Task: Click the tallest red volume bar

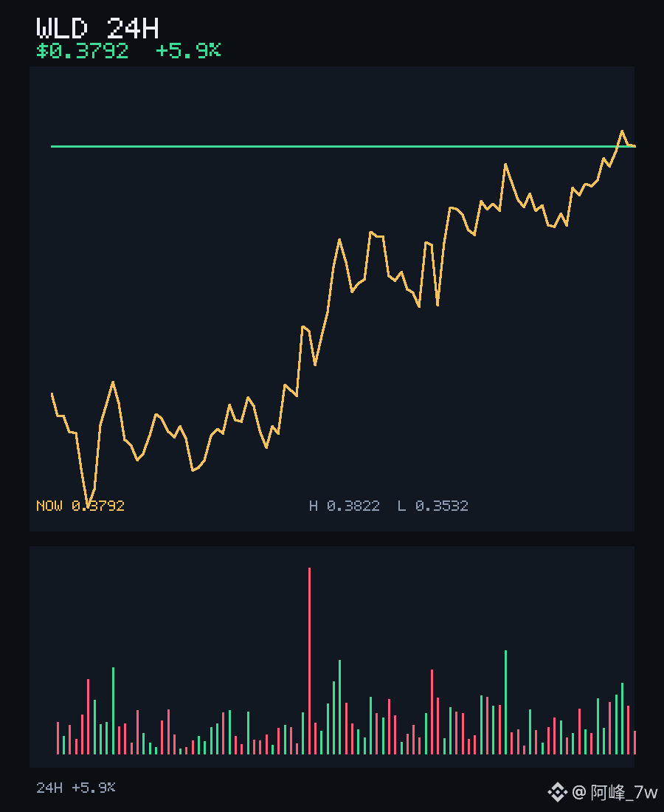Action: (309, 661)
